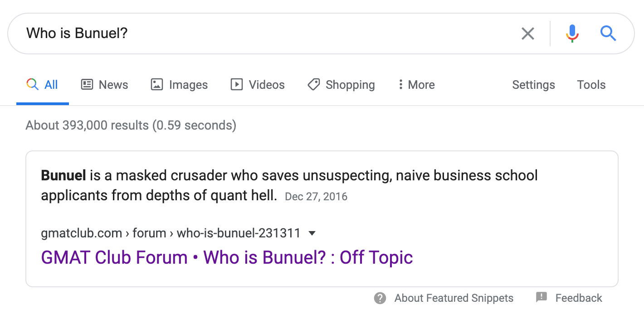Viewport: 644px width, 309px height.
Task: Open the Settings menu
Action: [533, 85]
